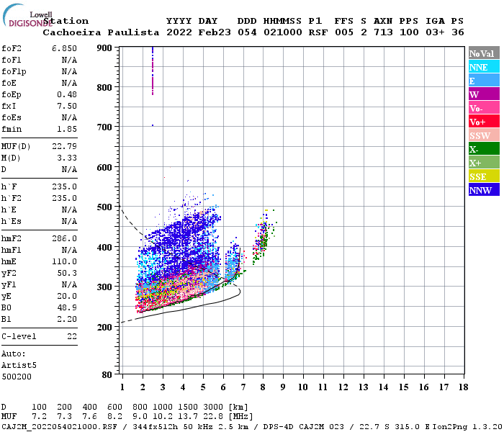Click the foF2 value 6.850

click(64, 48)
